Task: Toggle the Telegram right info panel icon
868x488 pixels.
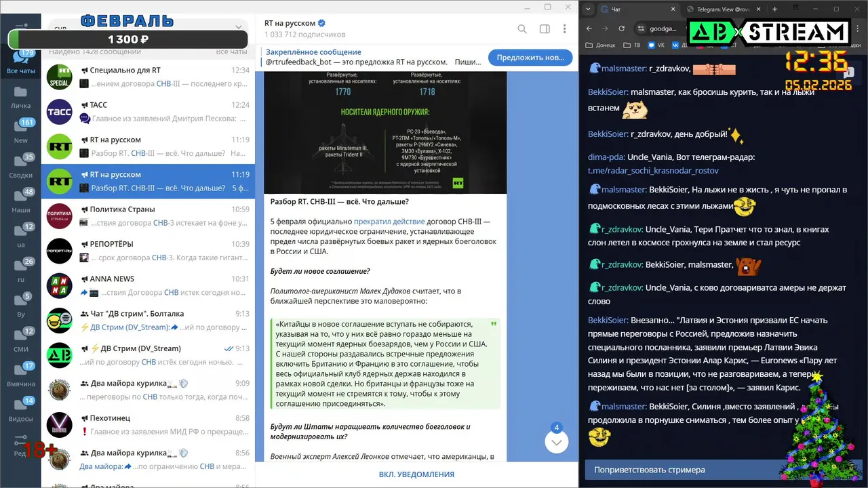Action: tap(544, 29)
